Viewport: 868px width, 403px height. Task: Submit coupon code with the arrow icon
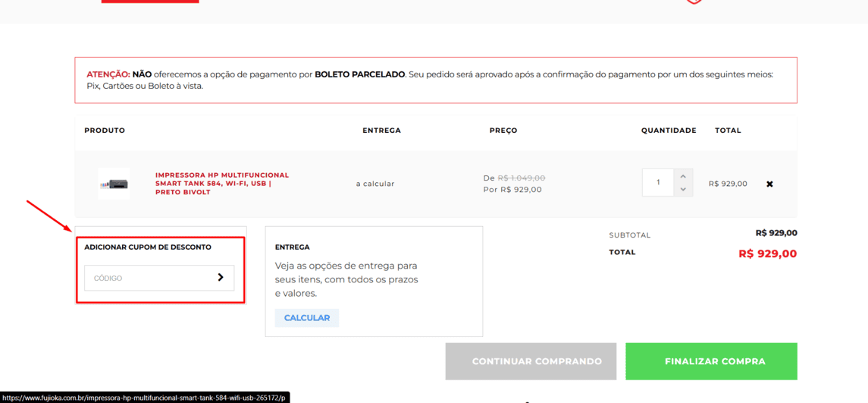tap(221, 277)
